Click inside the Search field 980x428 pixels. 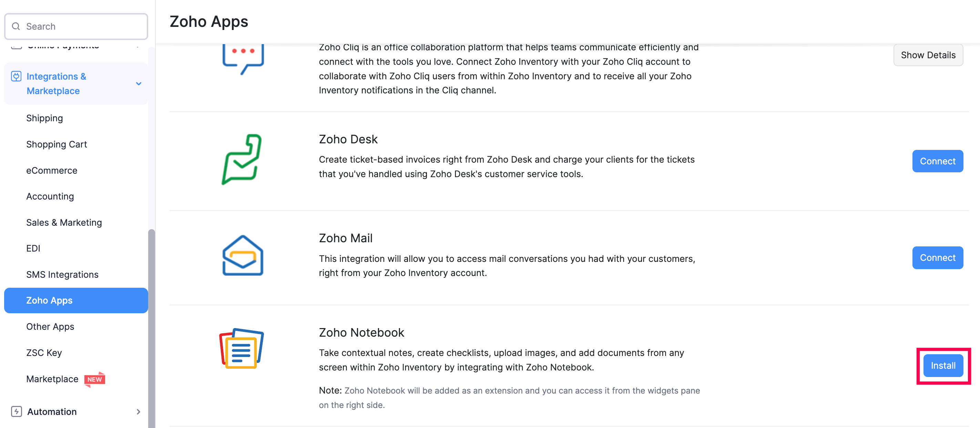pyautogui.click(x=76, y=26)
